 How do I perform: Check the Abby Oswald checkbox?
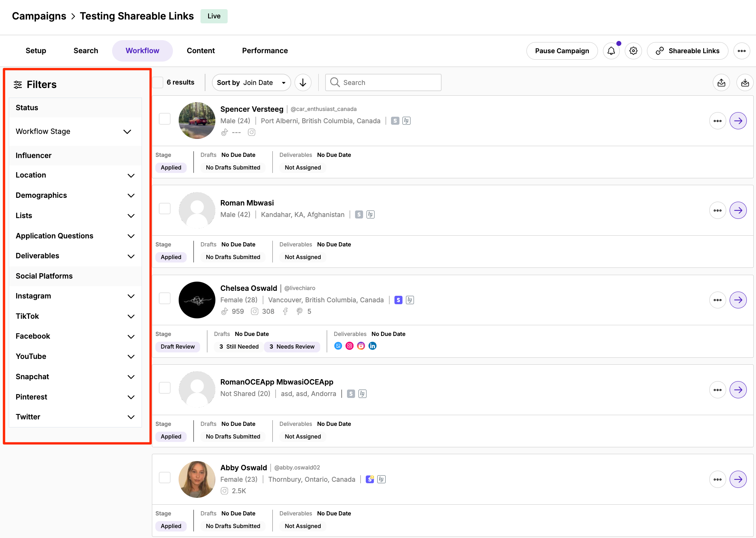165,478
